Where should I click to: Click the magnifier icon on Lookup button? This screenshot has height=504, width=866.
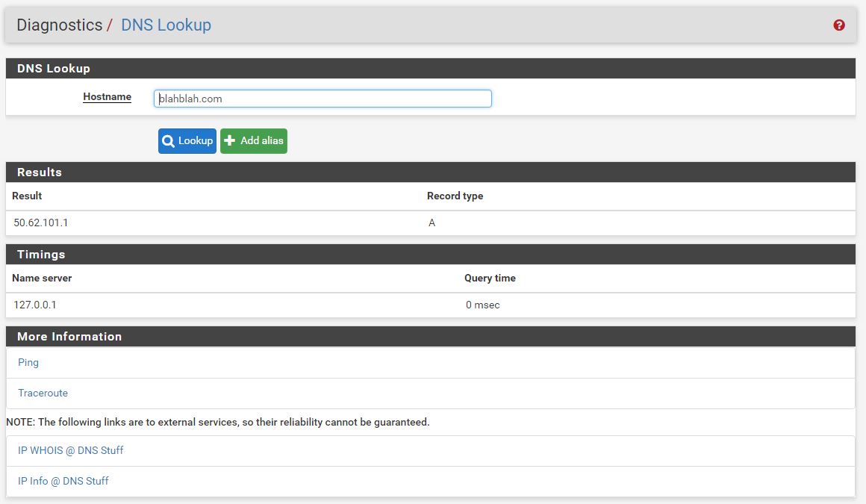coord(169,141)
